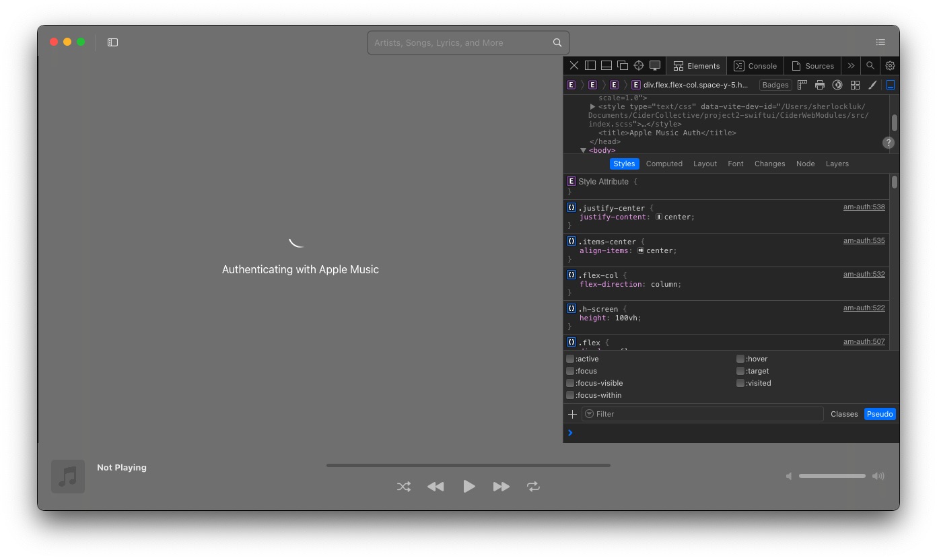Click the .flex-col rule icon
Screen dimensions: 937x560
(x=571, y=275)
